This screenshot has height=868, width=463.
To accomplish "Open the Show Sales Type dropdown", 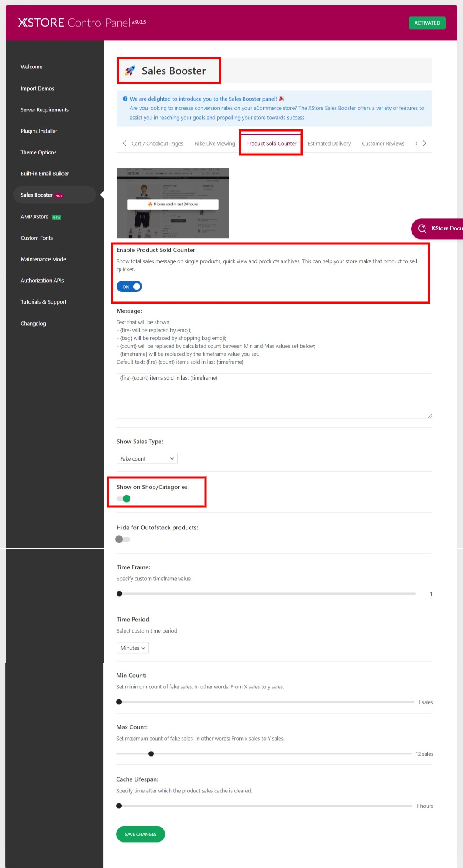I will pos(147,458).
